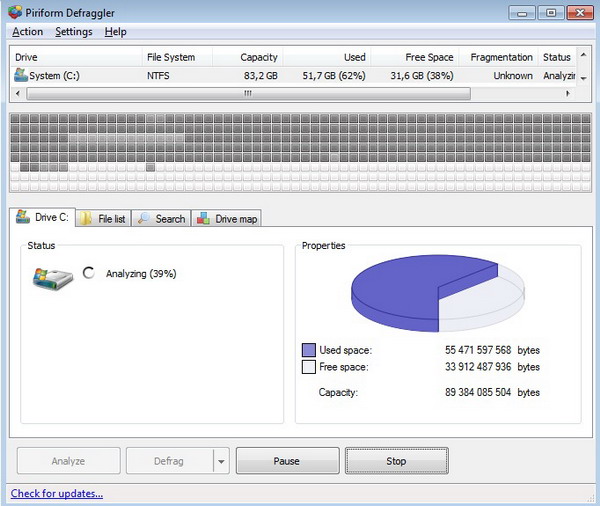Switch to the Search tab
The height and width of the screenshot is (506, 600).
(161, 219)
